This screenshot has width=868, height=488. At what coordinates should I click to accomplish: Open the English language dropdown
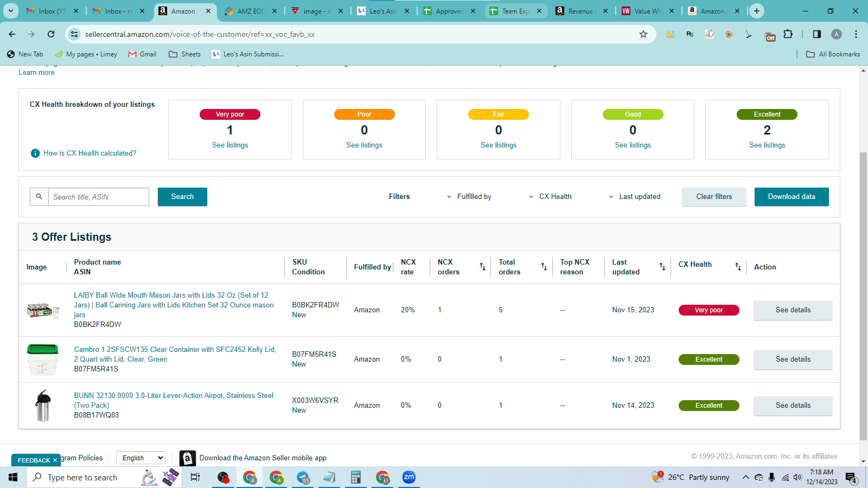pos(141,458)
